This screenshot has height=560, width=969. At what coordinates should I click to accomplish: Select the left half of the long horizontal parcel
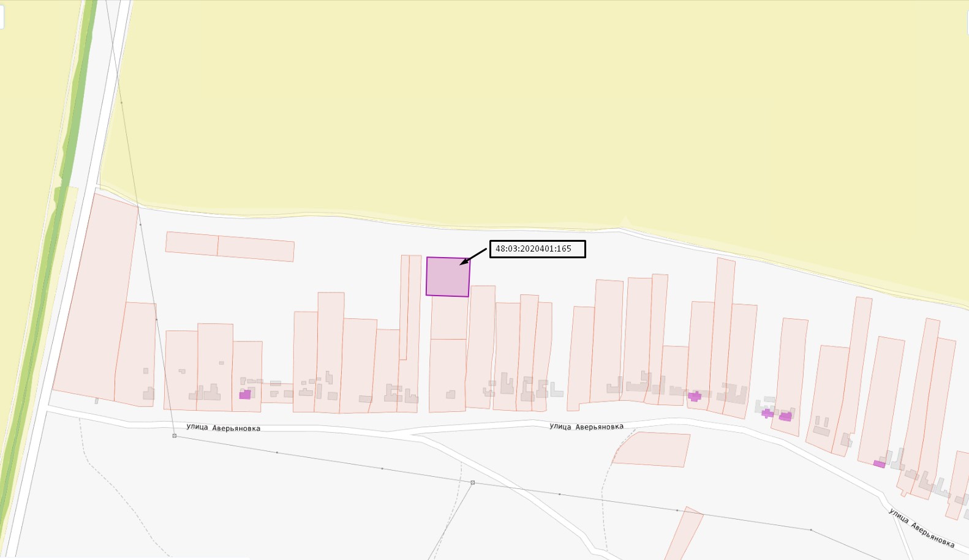[x=192, y=243]
